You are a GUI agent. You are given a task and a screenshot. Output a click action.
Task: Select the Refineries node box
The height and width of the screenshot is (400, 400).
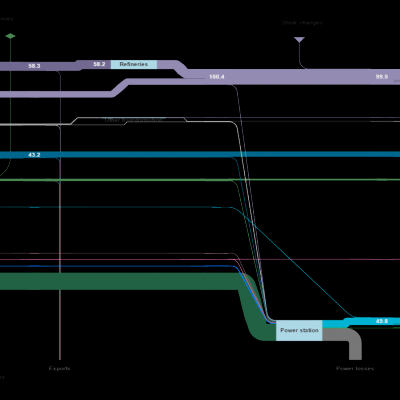pyautogui.click(x=134, y=64)
